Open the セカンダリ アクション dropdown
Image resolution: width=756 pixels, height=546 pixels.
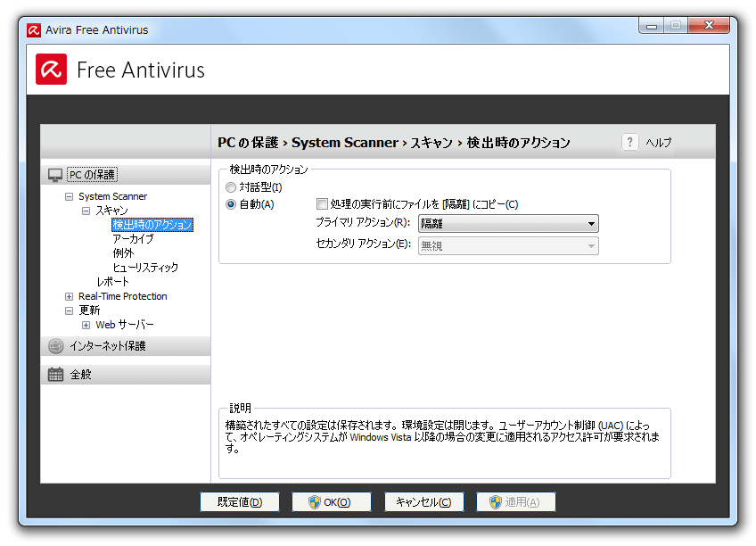tap(508, 246)
